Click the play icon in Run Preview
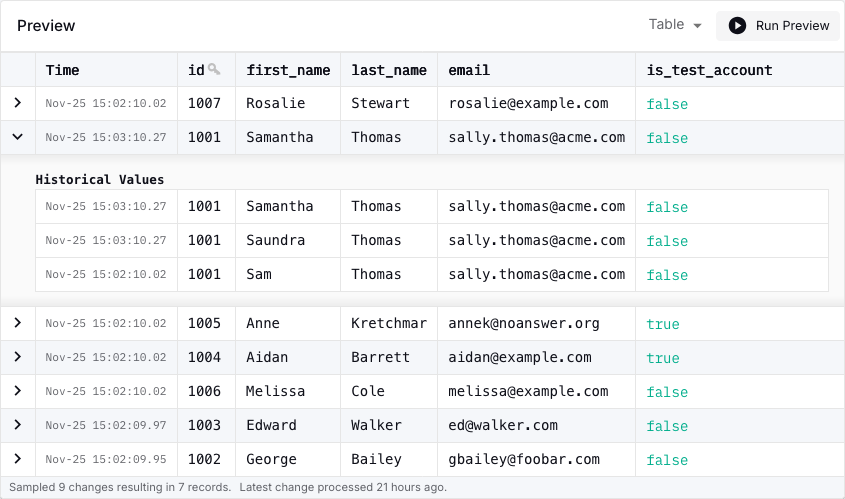The image size is (845, 499). (x=737, y=26)
